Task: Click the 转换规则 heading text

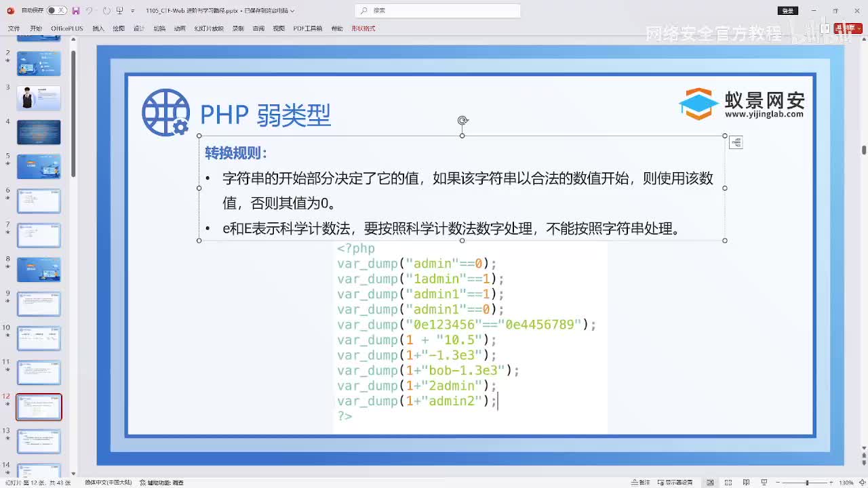Action: (236, 153)
